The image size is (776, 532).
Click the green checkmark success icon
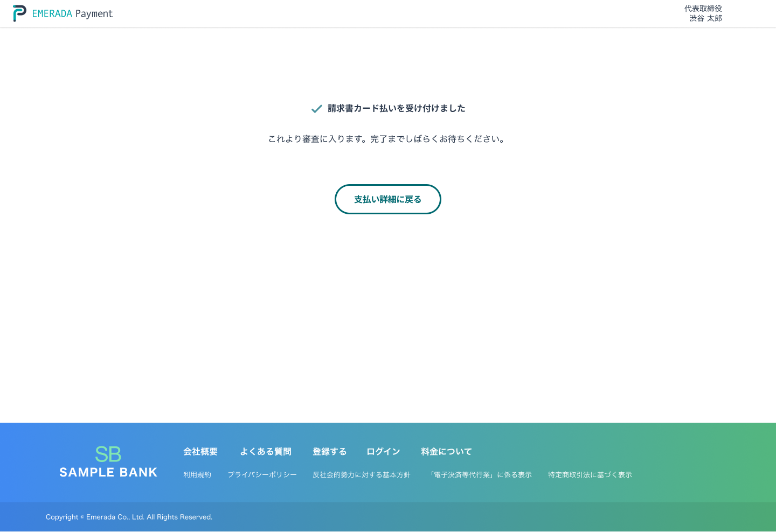[317, 109]
